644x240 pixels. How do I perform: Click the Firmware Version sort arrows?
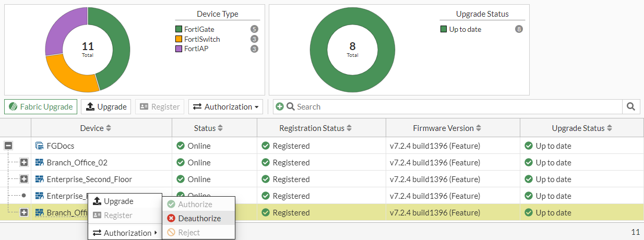479,128
